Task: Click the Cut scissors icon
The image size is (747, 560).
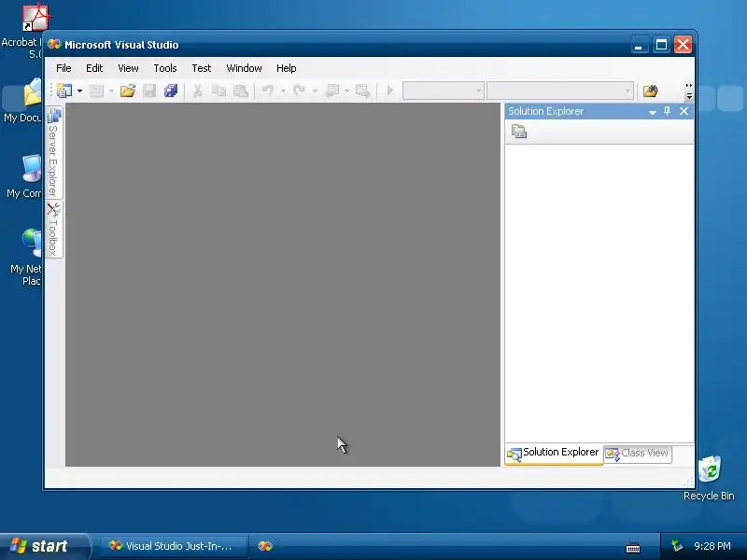Action: (x=197, y=91)
